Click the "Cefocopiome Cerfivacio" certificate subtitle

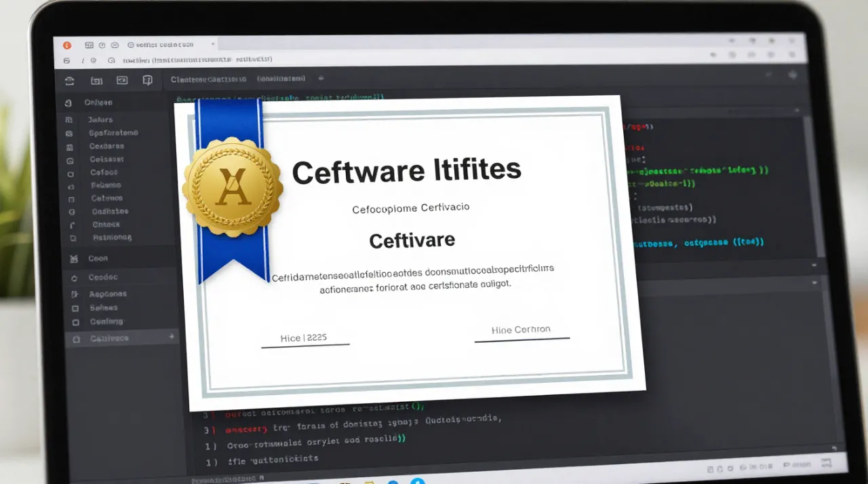tap(411, 208)
